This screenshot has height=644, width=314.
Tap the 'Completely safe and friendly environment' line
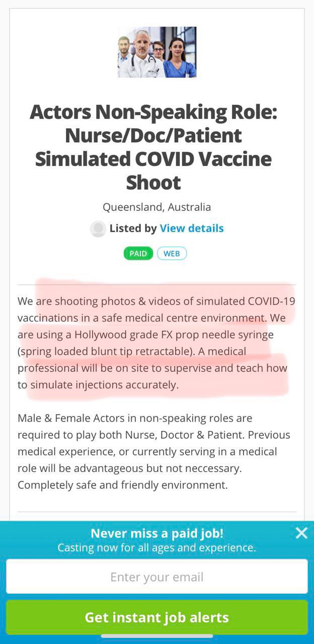coord(123,485)
